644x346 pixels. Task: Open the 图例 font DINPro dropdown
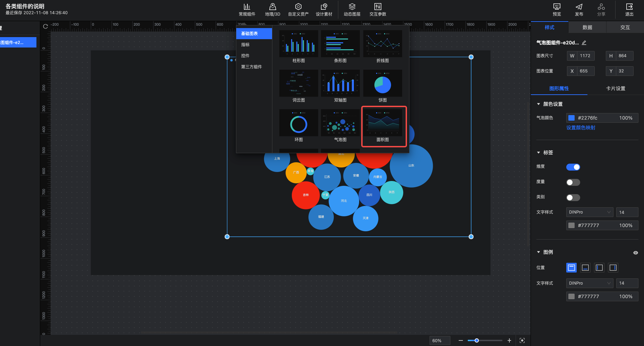click(x=590, y=283)
